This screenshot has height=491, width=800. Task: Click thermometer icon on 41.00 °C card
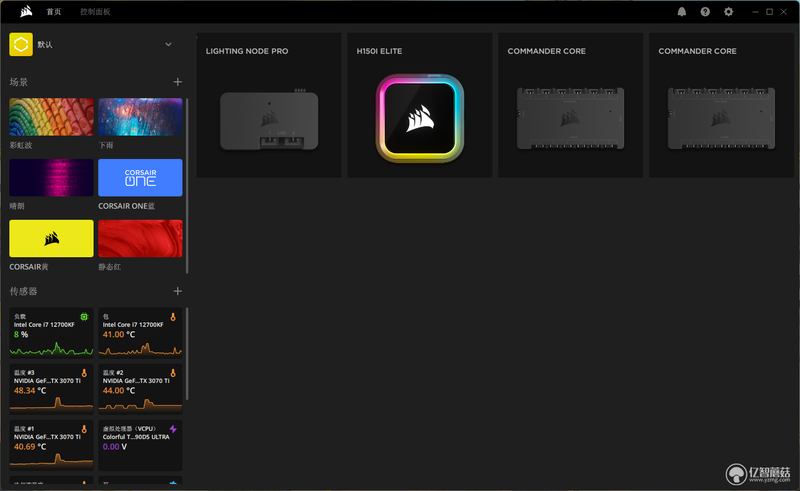pyautogui.click(x=173, y=317)
